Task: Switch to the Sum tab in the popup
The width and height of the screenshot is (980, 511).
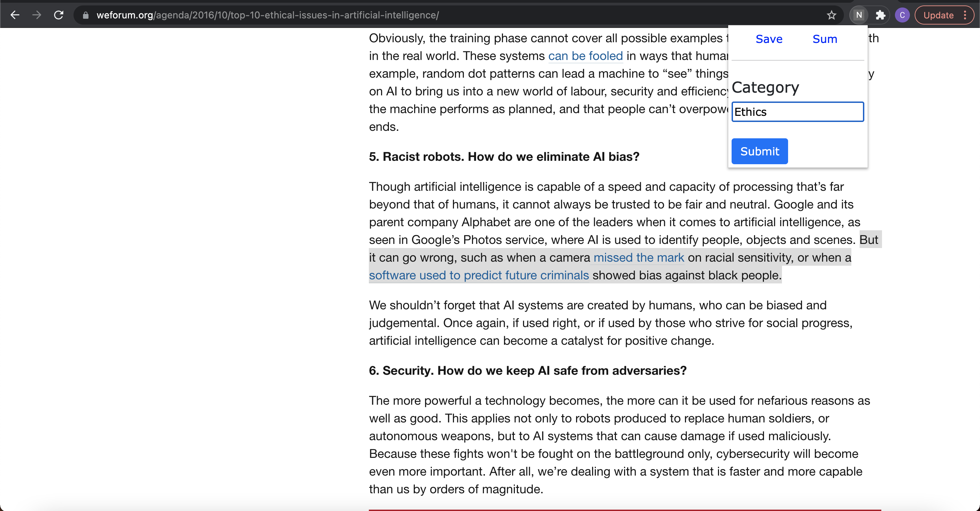Action: 824,39
